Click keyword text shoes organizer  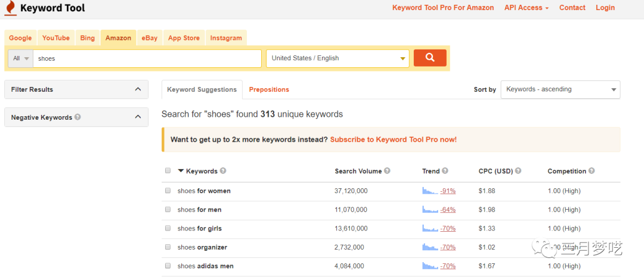point(203,247)
